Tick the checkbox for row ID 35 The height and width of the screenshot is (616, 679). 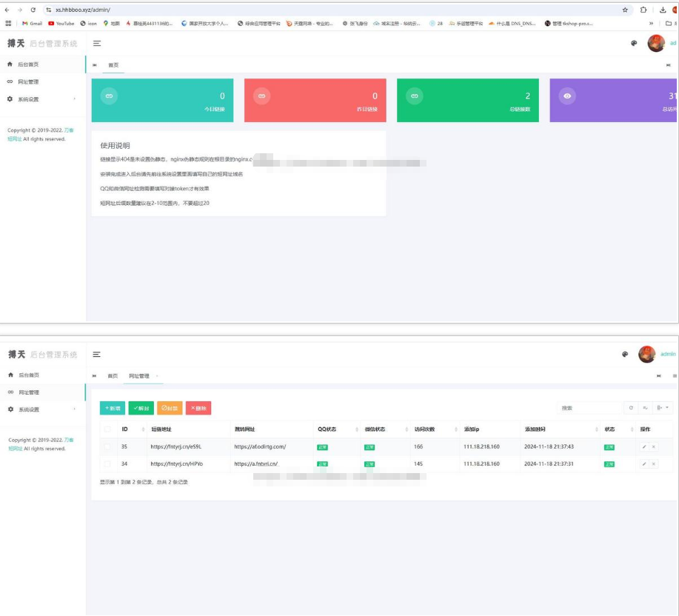(x=108, y=446)
